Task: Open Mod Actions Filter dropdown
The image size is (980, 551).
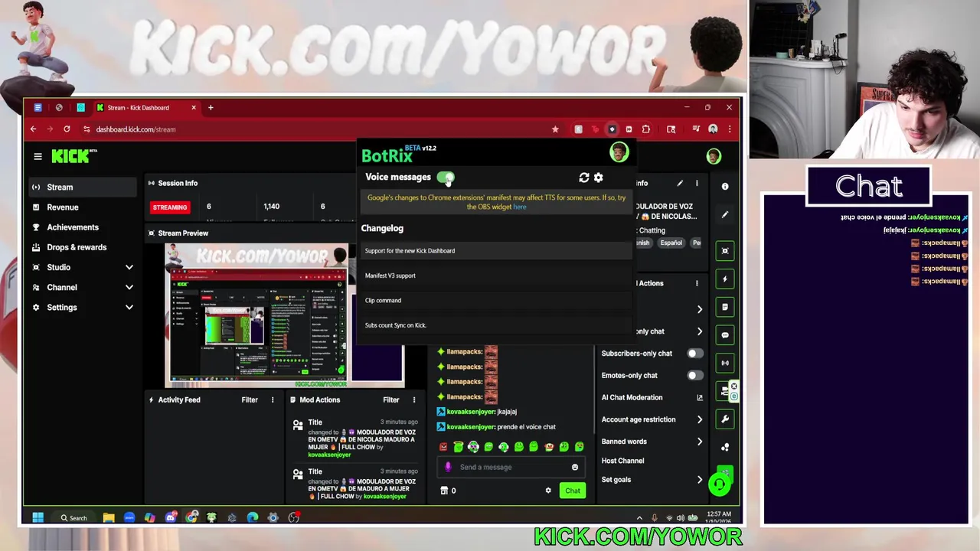Action: pos(391,399)
